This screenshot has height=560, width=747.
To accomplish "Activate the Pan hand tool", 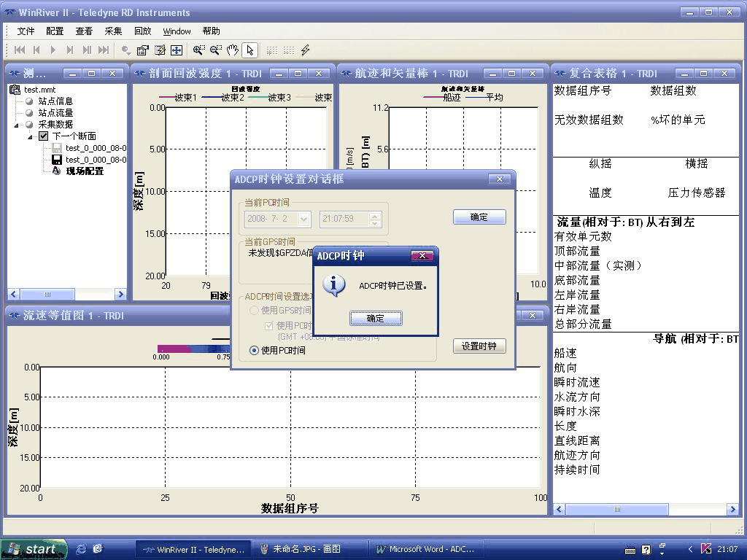I will point(232,50).
